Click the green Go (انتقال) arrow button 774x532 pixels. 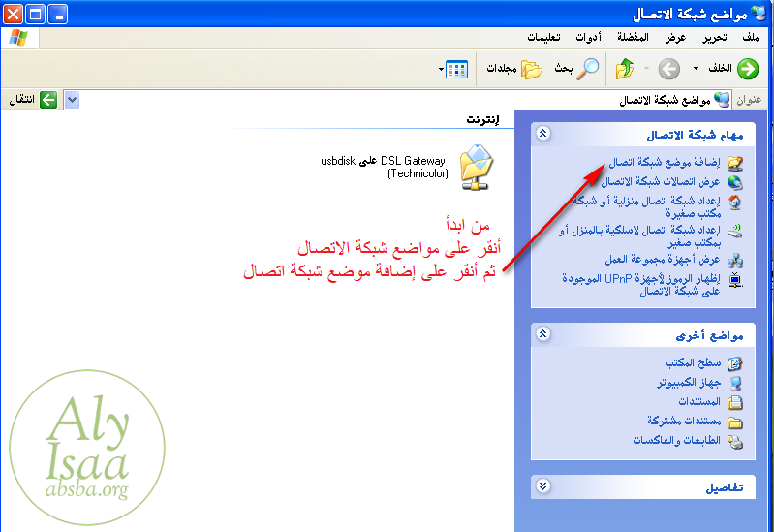(47, 100)
